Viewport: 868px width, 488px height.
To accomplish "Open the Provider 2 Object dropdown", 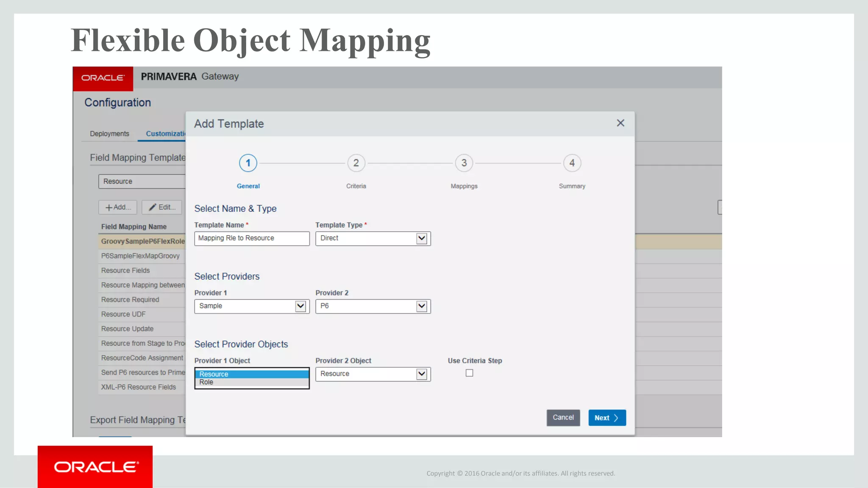I will click(373, 374).
